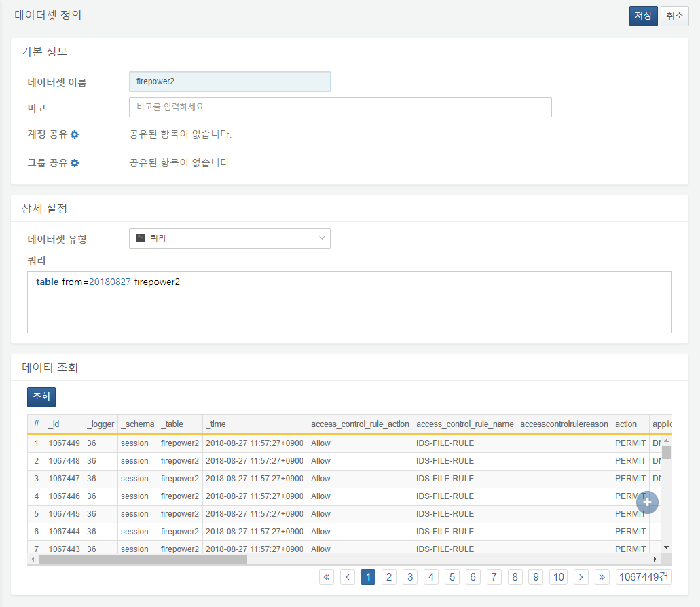
Task: Click the firepower2 table cell in row 4
Action: [x=180, y=496]
